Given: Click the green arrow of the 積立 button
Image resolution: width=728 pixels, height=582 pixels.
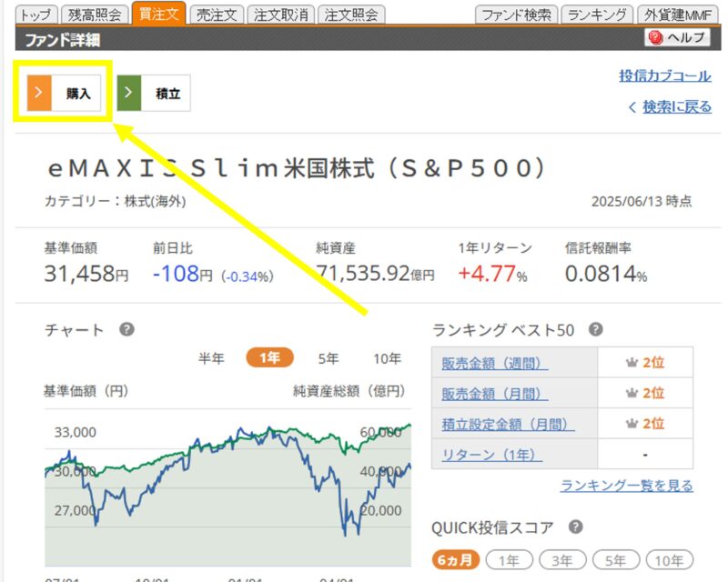Looking at the screenshot, I should pyautogui.click(x=128, y=93).
